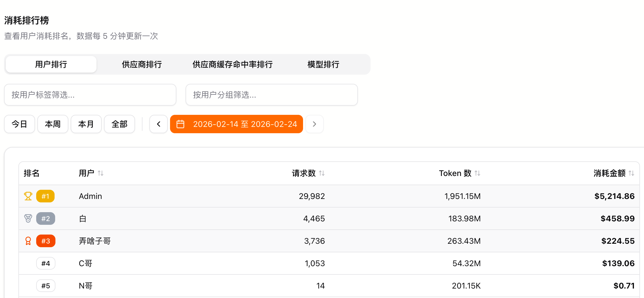644x298 pixels.
Task: Switch to the 供应商排行 tab
Action: point(142,64)
